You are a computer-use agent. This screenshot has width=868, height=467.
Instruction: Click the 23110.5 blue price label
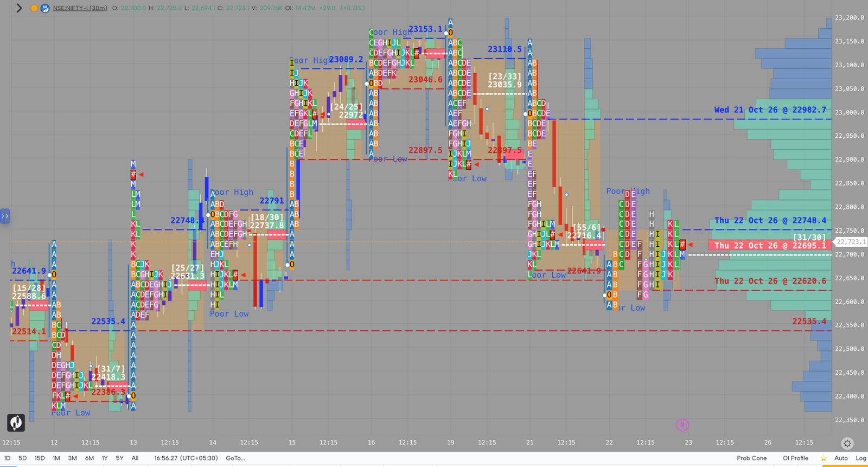pyautogui.click(x=505, y=49)
